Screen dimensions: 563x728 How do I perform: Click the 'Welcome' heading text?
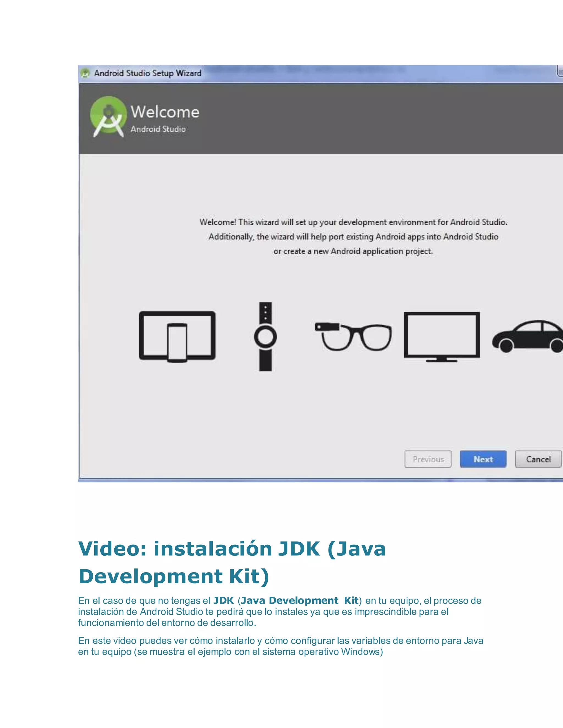(x=165, y=112)
